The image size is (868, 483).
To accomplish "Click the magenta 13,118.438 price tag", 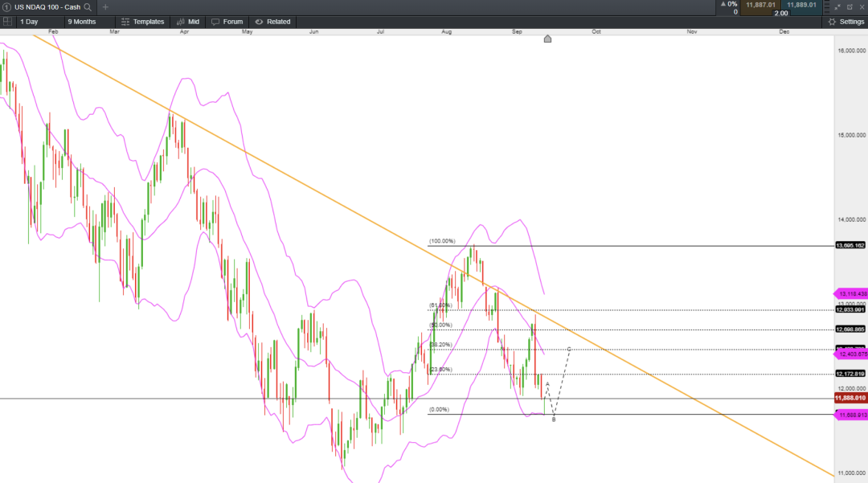I will (x=851, y=294).
